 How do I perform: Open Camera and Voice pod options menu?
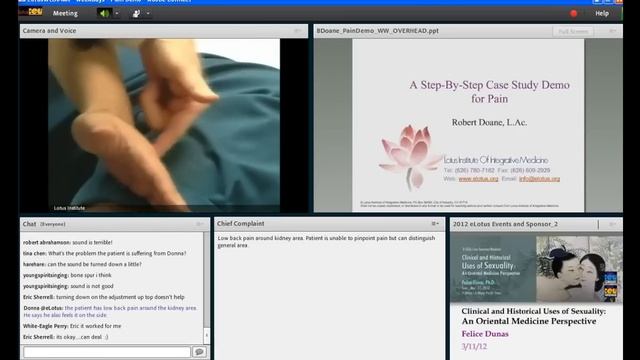point(298,31)
